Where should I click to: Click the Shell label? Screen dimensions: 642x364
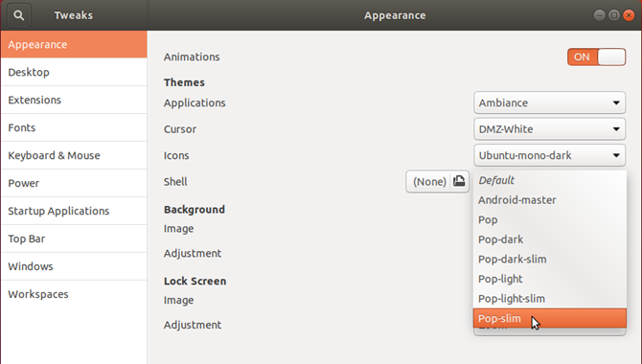coord(175,181)
